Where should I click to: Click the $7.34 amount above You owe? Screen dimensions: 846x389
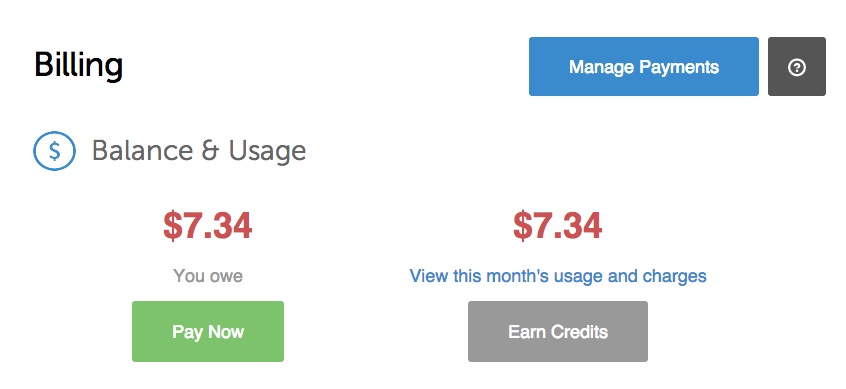tap(208, 226)
